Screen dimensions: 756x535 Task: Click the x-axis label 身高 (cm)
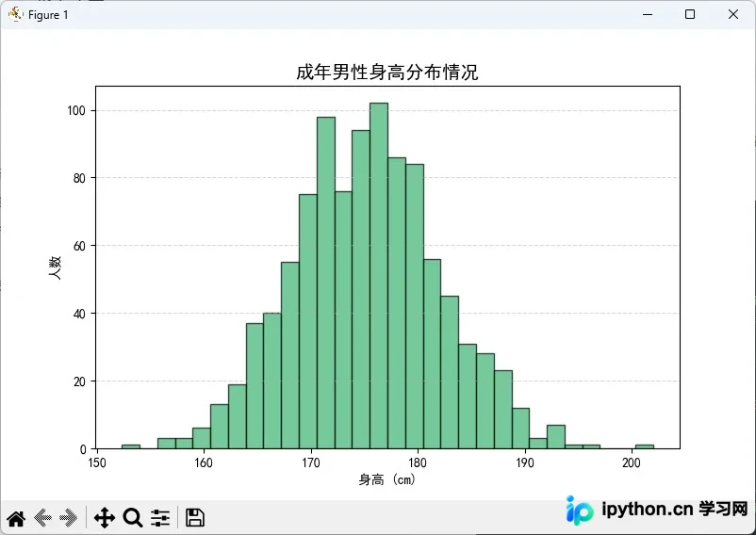coord(387,479)
